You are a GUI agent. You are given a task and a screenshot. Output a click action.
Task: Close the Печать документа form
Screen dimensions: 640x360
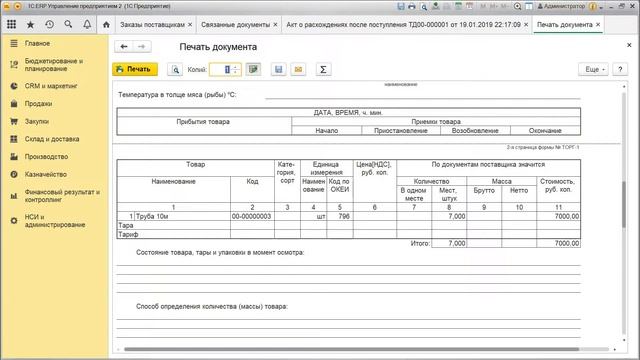(629, 45)
